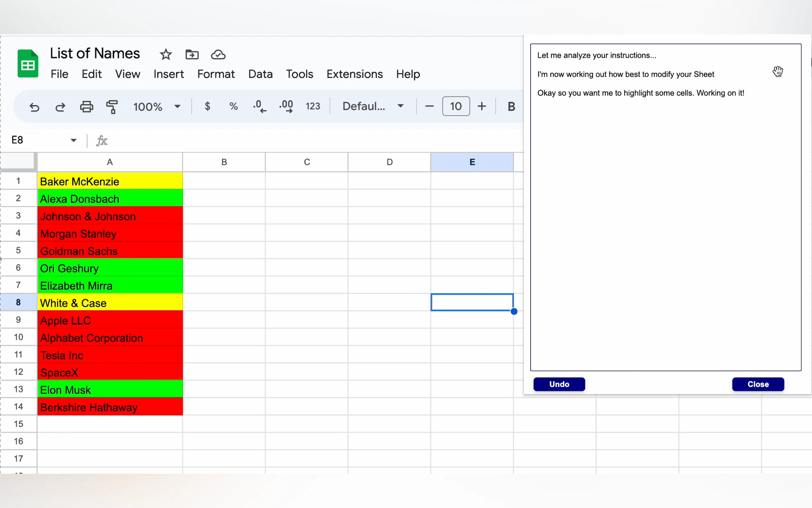Select the yellow White & Case cell
The height and width of the screenshot is (508, 812).
110,303
